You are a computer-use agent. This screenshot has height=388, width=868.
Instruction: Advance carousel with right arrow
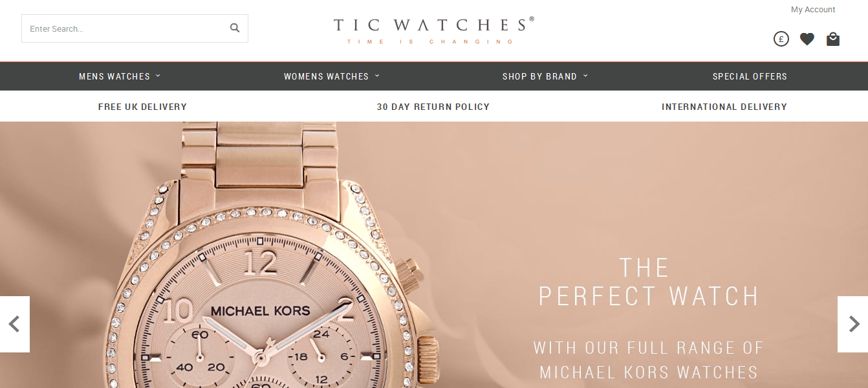click(852, 324)
